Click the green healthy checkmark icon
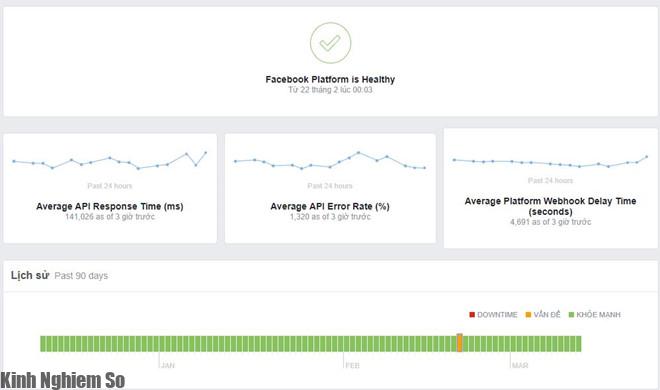This screenshot has height=390, width=660. [x=330, y=43]
